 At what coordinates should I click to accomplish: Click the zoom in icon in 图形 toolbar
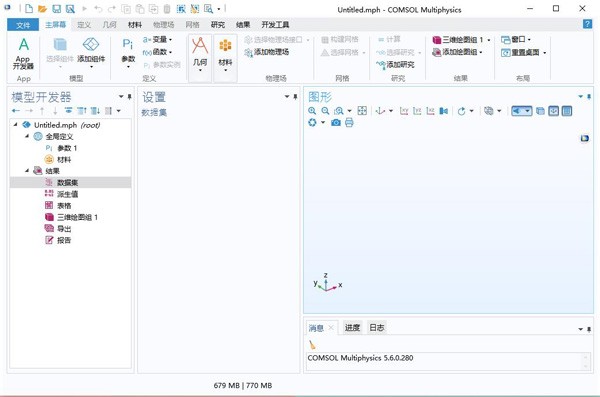(x=312, y=111)
